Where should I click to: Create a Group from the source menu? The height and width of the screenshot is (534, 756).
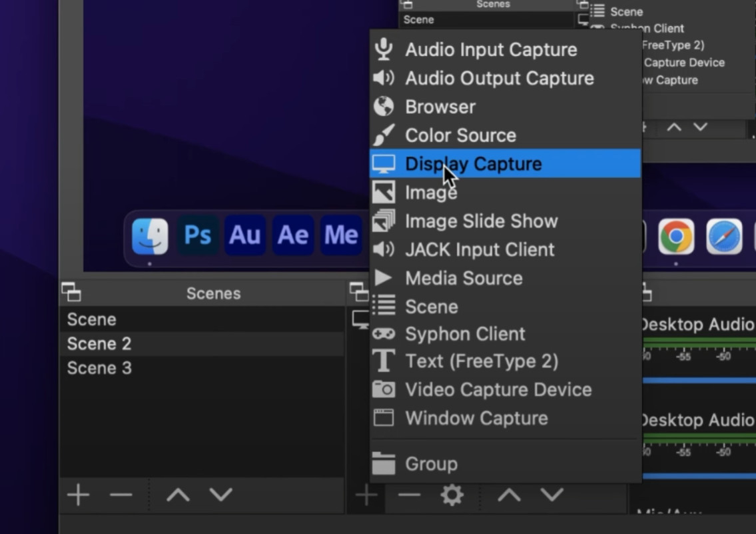click(430, 464)
